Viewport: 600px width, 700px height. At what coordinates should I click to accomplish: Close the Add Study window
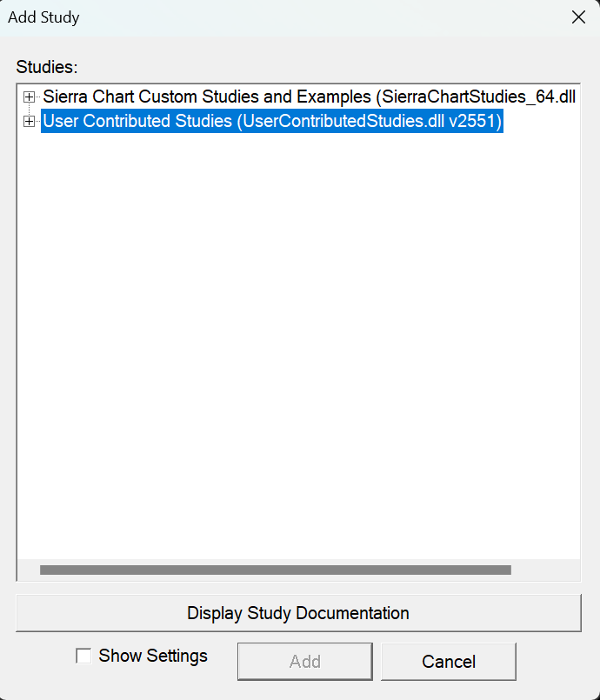click(578, 17)
